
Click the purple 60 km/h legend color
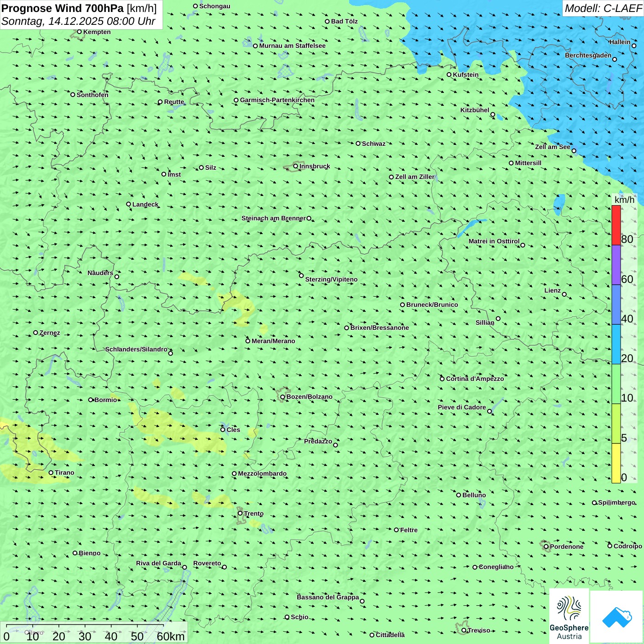616,264
